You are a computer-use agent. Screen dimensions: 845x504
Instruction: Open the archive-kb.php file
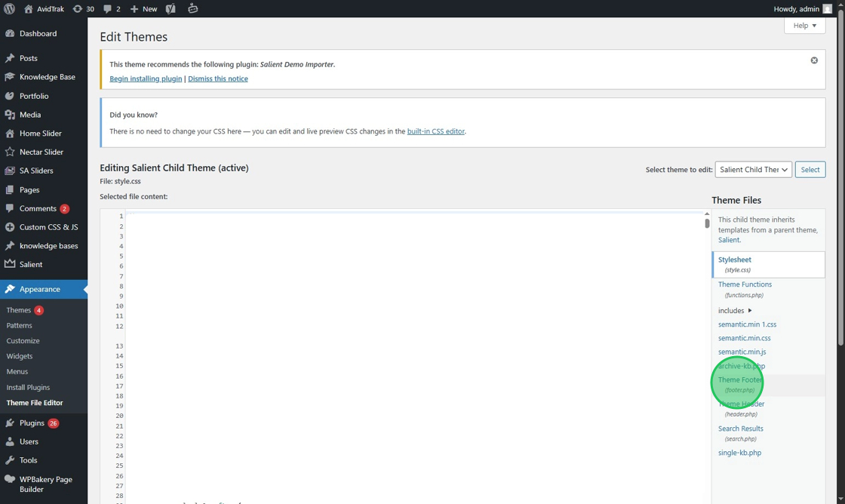(742, 365)
